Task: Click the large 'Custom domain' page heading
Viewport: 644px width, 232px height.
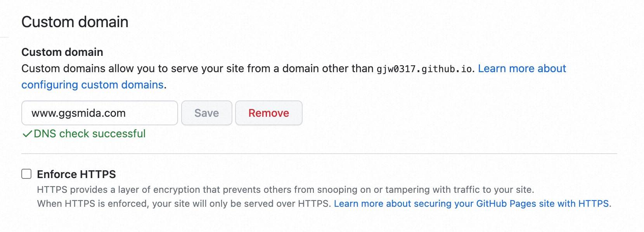Action: coord(75,22)
